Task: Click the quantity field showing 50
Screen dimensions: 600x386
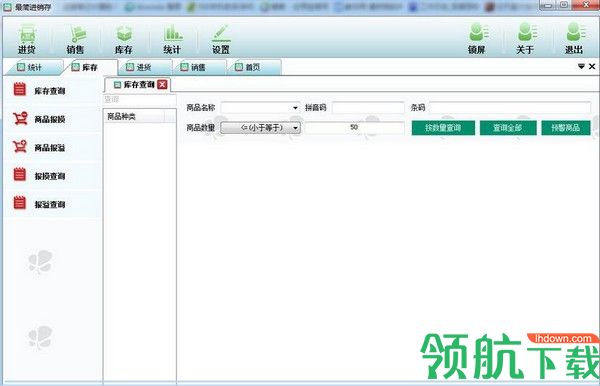Action: click(354, 127)
